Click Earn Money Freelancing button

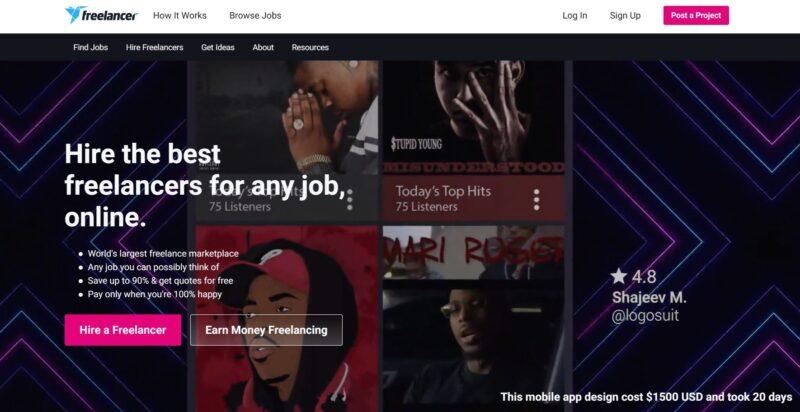point(266,330)
